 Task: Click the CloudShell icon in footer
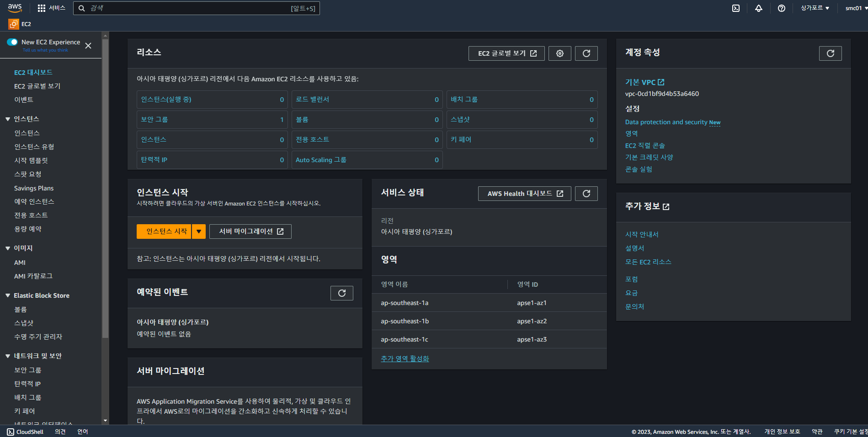coord(11,432)
